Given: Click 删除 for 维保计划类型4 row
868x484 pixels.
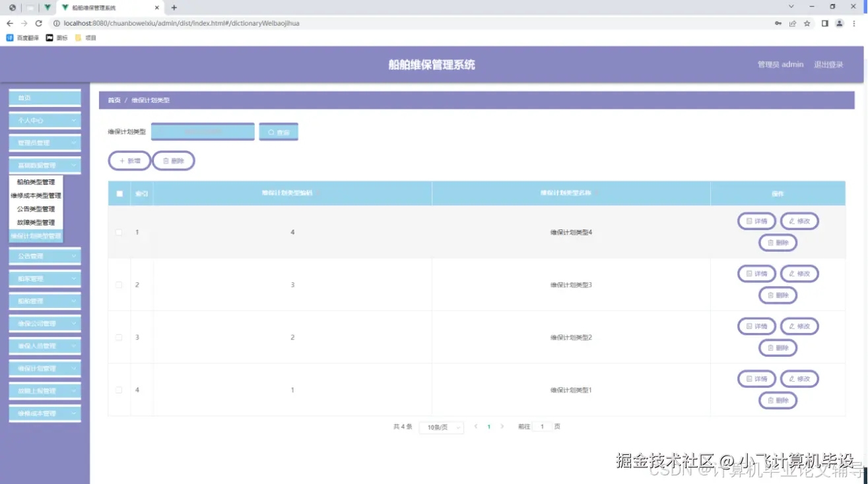Looking at the screenshot, I should click(x=778, y=243).
